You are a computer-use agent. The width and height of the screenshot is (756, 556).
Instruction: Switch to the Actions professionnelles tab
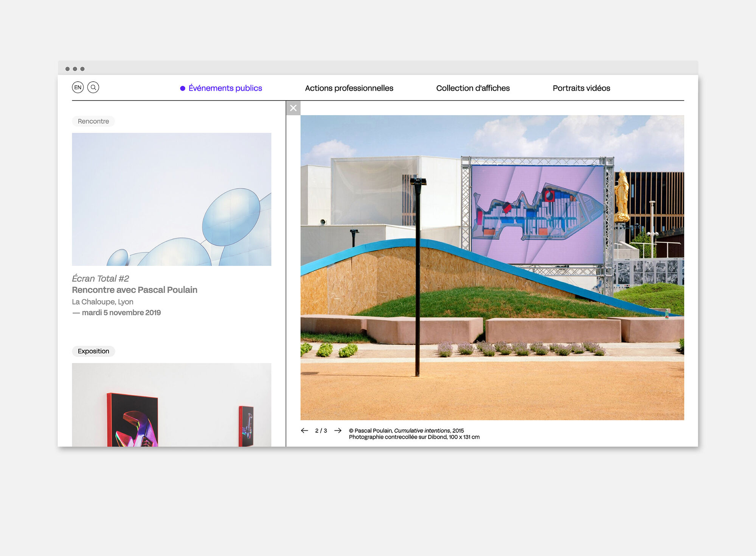(x=349, y=88)
